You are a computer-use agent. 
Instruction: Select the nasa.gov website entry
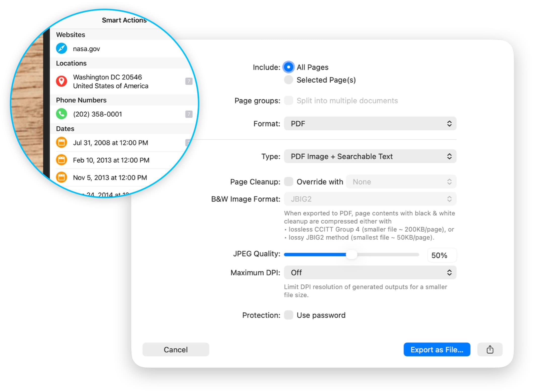(x=86, y=49)
